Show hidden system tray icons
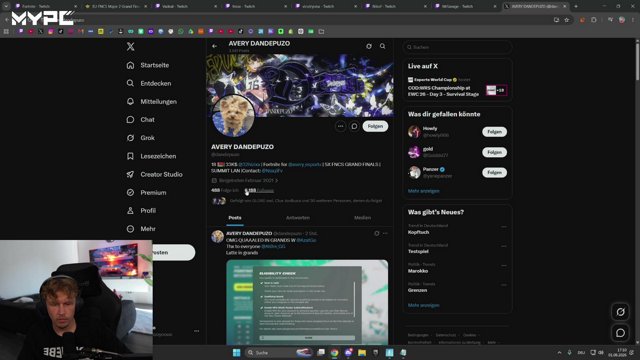This screenshot has width=640, height=360. (x=559, y=353)
